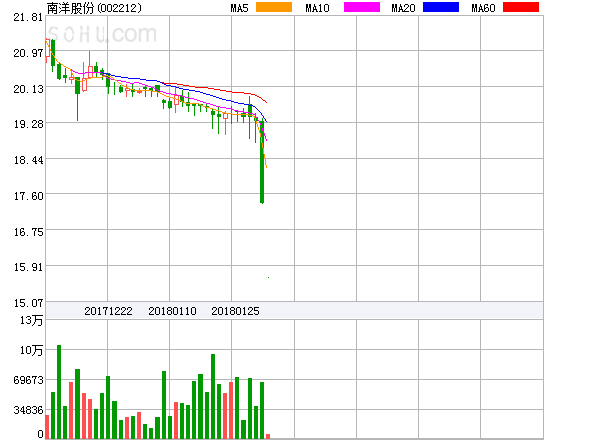Click the 15.91 price axis label
Image resolution: width=600 pixels, height=440 pixels.
[x=28, y=267]
